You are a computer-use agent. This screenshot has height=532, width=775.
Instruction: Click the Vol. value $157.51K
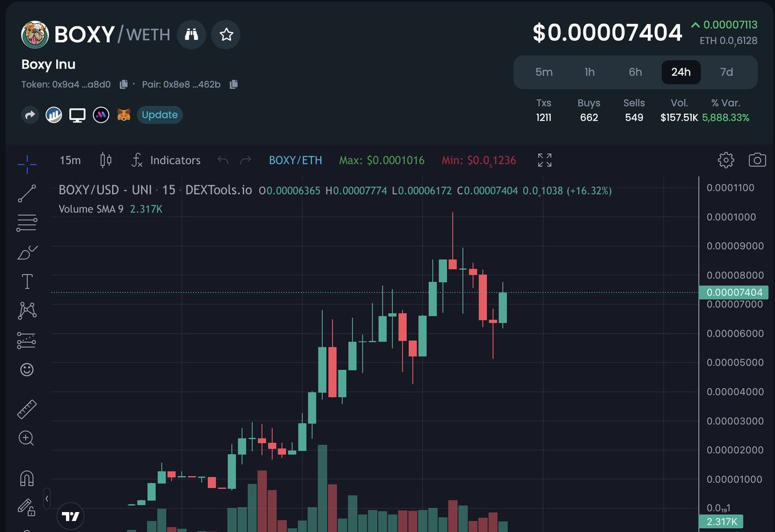[x=679, y=118]
